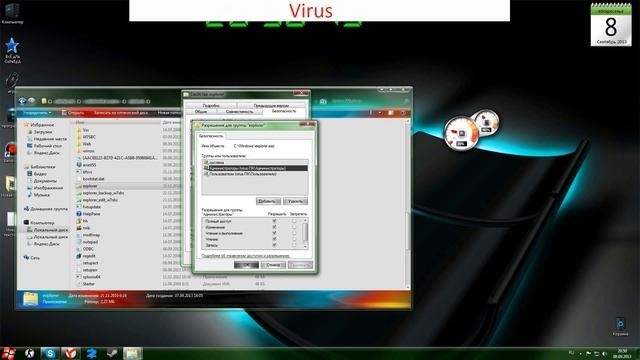Check Deny box for Чтение и выполнение
This screenshot has height=360, width=640.
[294, 233]
